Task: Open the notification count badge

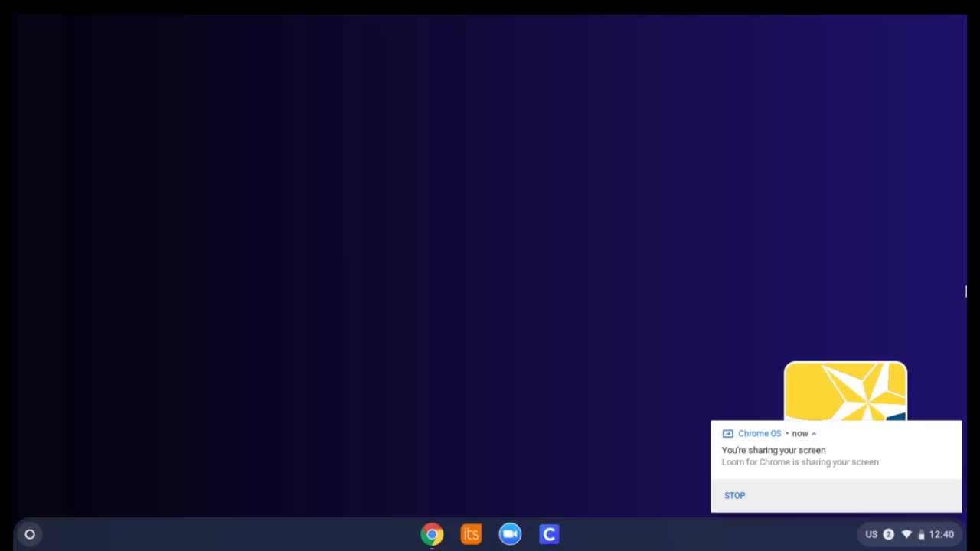Action: click(888, 534)
